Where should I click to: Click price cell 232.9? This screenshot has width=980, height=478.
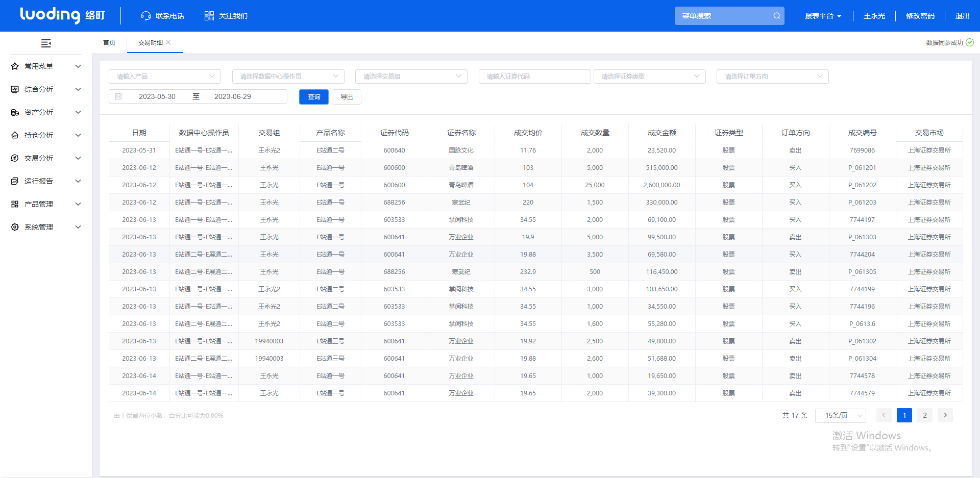[x=528, y=272]
